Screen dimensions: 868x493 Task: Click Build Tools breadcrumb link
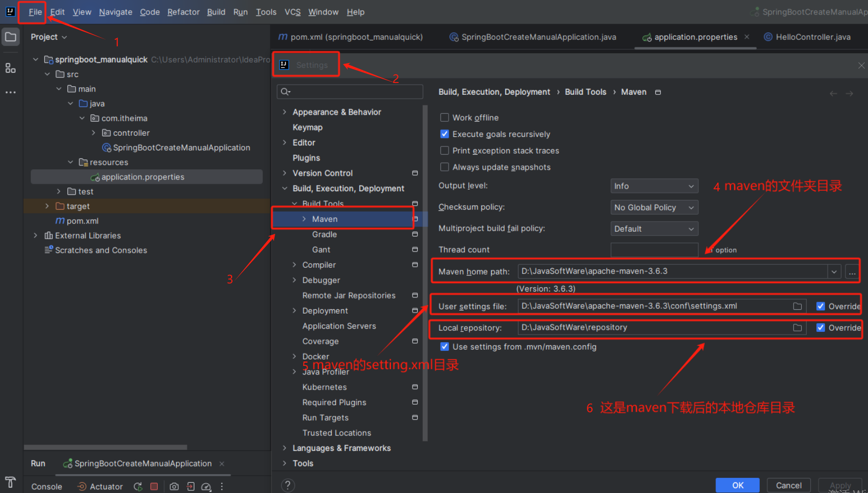[x=585, y=92]
